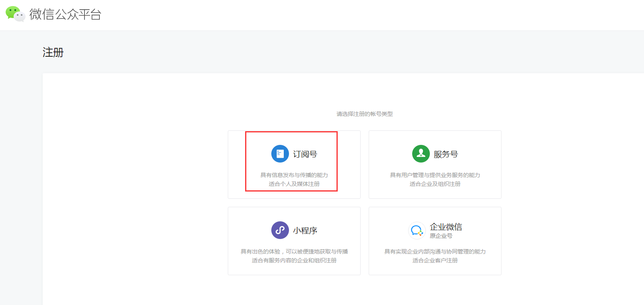Image resolution: width=644 pixels, height=305 pixels.
Task: Choose the 企业微信 account type label
Action: tap(446, 227)
